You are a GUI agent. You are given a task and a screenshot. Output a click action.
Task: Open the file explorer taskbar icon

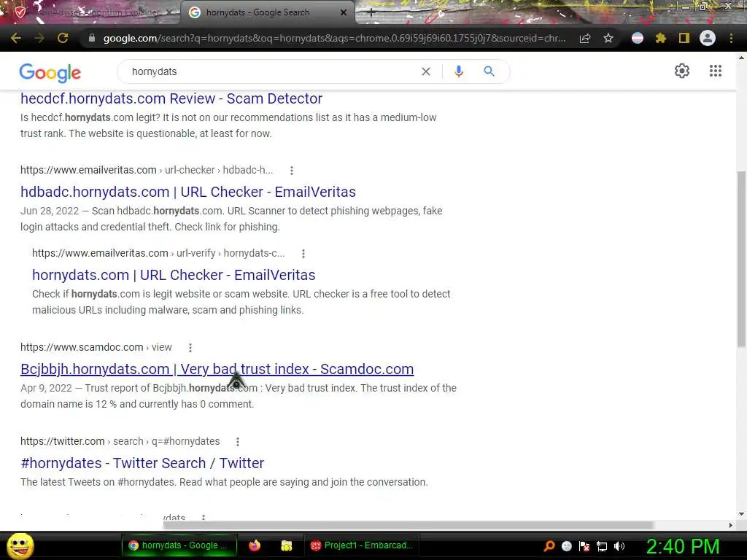(x=286, y=545)
